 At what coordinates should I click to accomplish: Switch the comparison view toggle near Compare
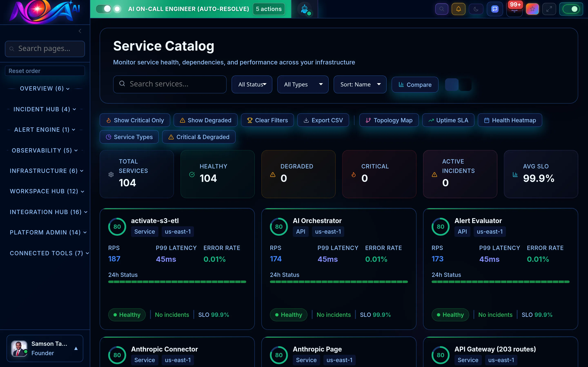458,84
